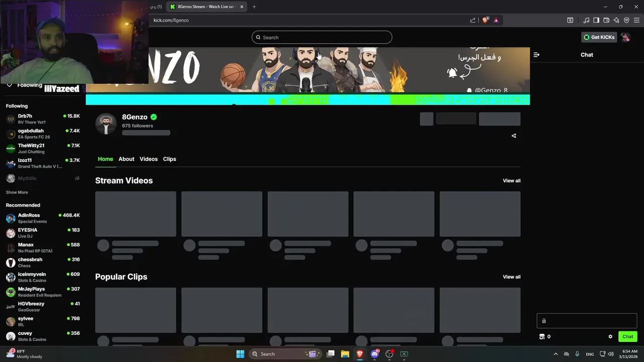
Task: Click the locked chat message input
Action: pyautogui.click(x=587, y=321)
